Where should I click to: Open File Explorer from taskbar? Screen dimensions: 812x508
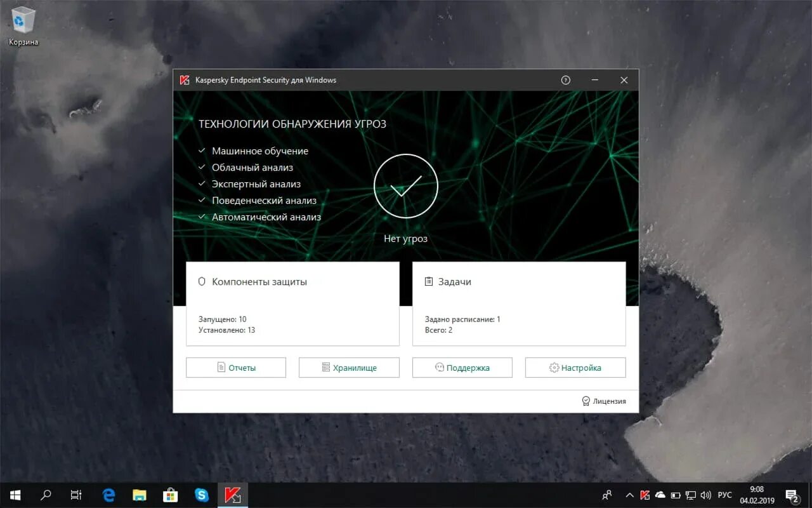pyautogui.click(x=140, y=495)
